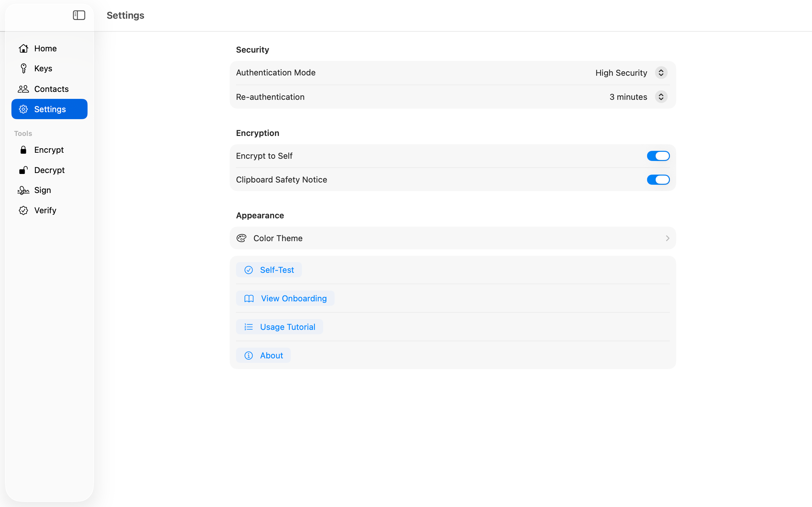This screenshot has height=507, width=812.
Task: Run the Self-Test button
Action: tap(269, 270)
